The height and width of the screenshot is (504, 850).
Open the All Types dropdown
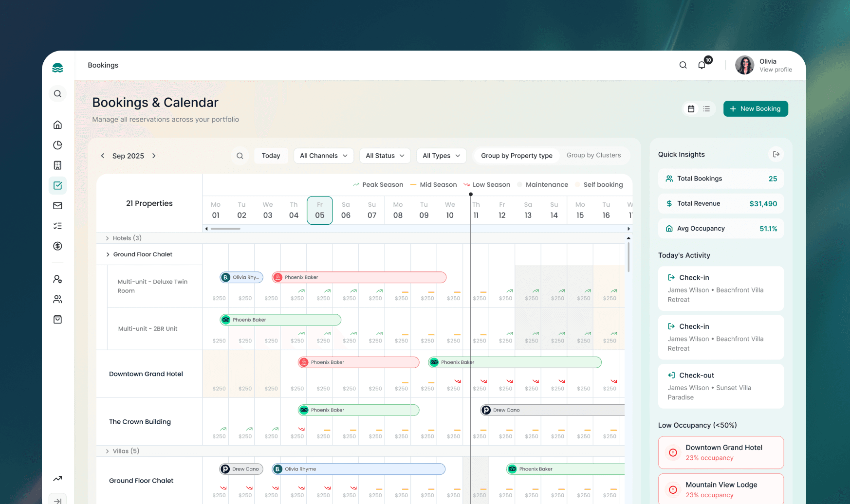click(442, 156)
